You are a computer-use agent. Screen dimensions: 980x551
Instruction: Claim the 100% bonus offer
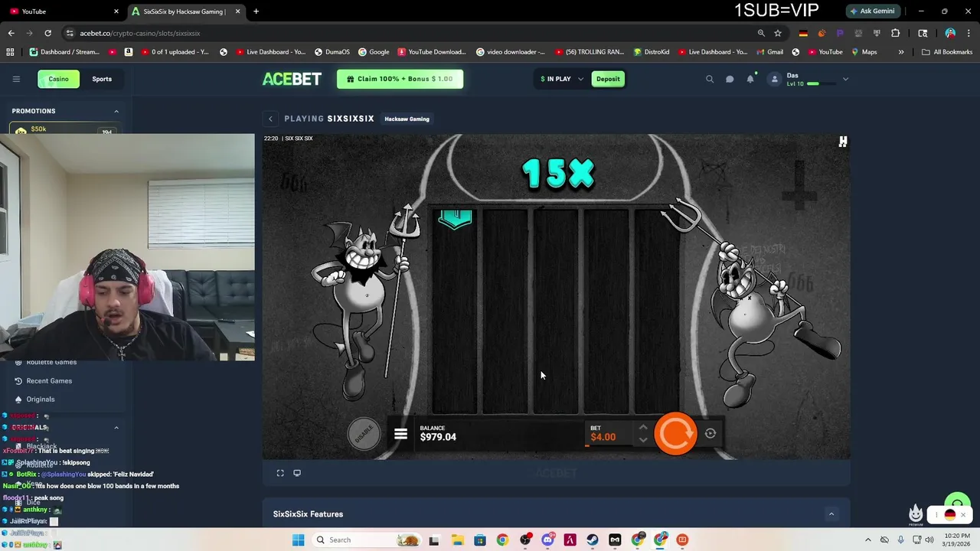pos(400,79)
